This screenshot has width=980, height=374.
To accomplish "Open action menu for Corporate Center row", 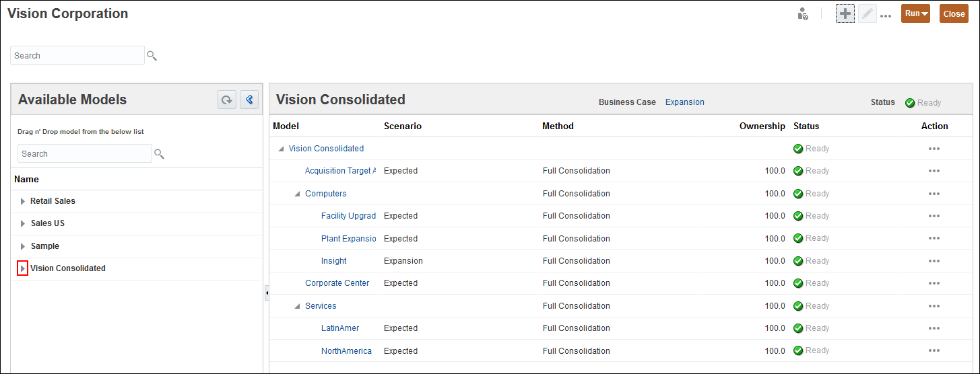I will [934, 283].
